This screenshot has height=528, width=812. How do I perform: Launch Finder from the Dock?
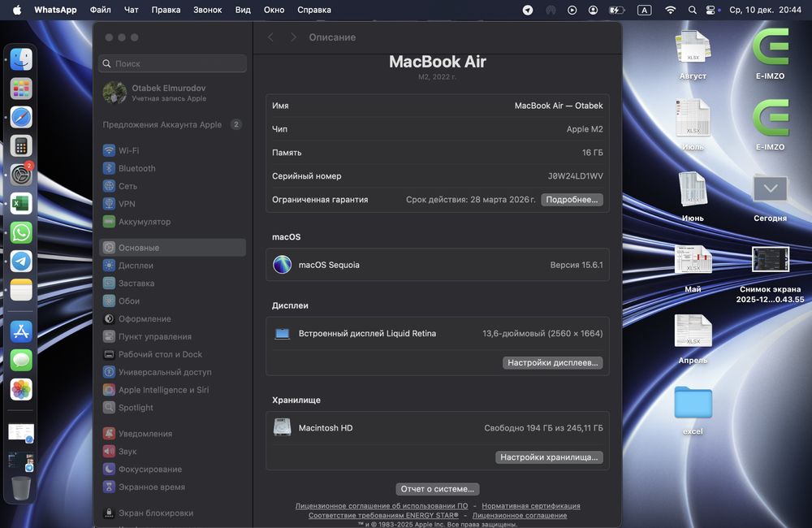pyautogui.click(x=21, y=59)
